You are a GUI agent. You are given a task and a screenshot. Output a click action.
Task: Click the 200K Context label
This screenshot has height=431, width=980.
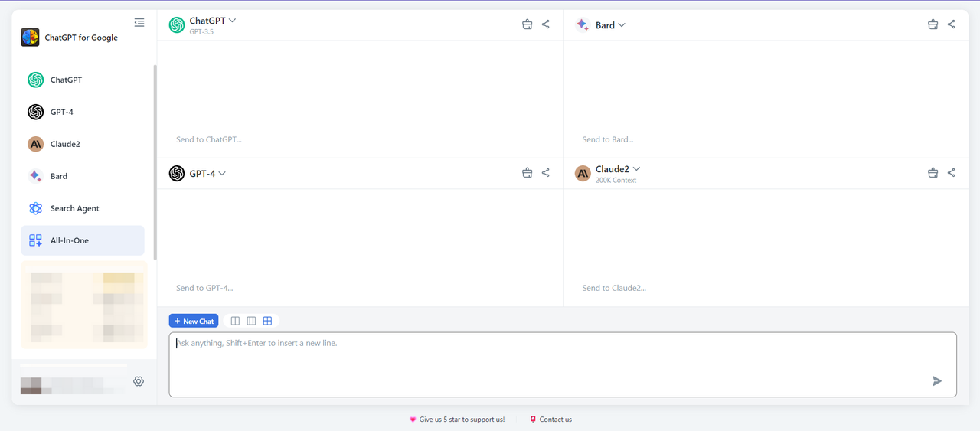(616, 181)
